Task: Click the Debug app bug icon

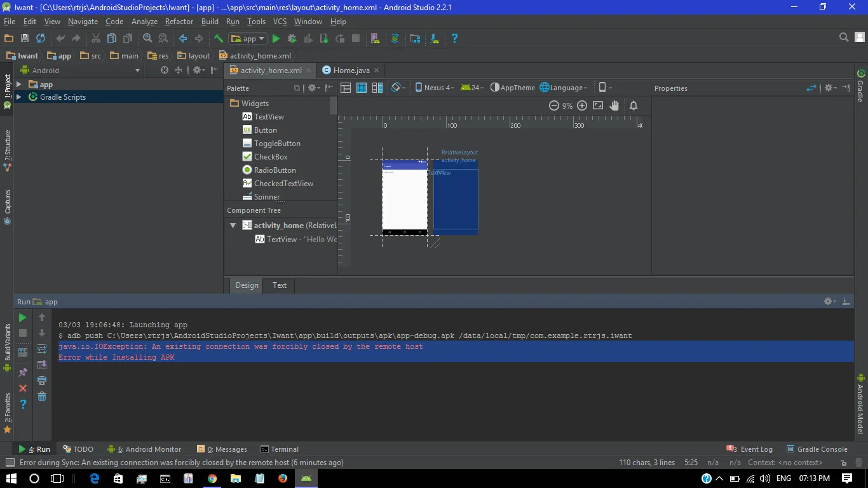Action: click(x=292, y=39)
